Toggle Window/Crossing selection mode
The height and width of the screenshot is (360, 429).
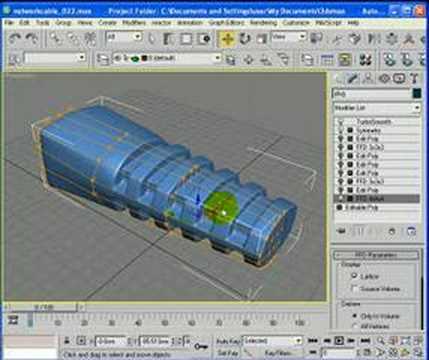(x=204, y=39)
